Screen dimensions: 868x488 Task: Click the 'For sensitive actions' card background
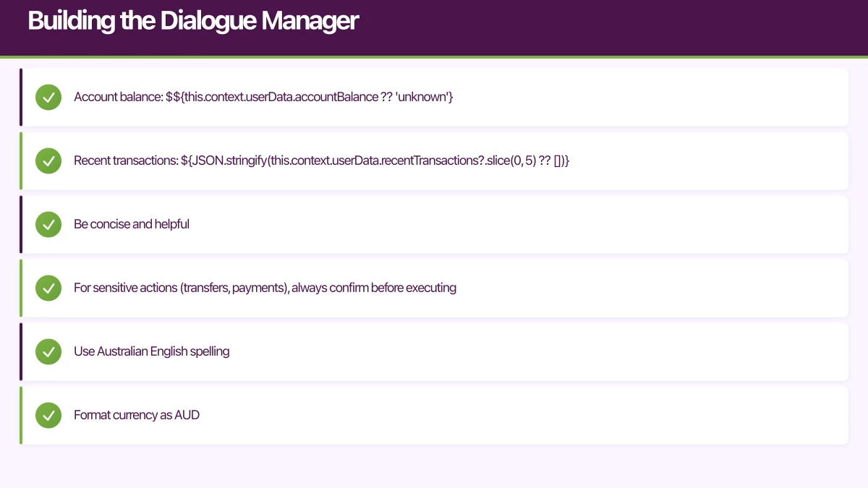[651, 288]
